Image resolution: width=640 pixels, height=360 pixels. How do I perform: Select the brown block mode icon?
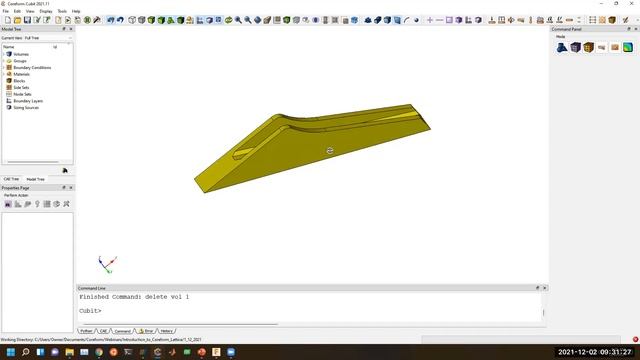(x=589, y=47)
